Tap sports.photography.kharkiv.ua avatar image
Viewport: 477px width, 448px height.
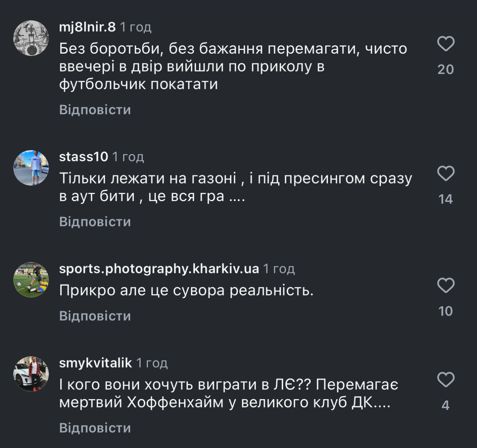pos(31,280)
